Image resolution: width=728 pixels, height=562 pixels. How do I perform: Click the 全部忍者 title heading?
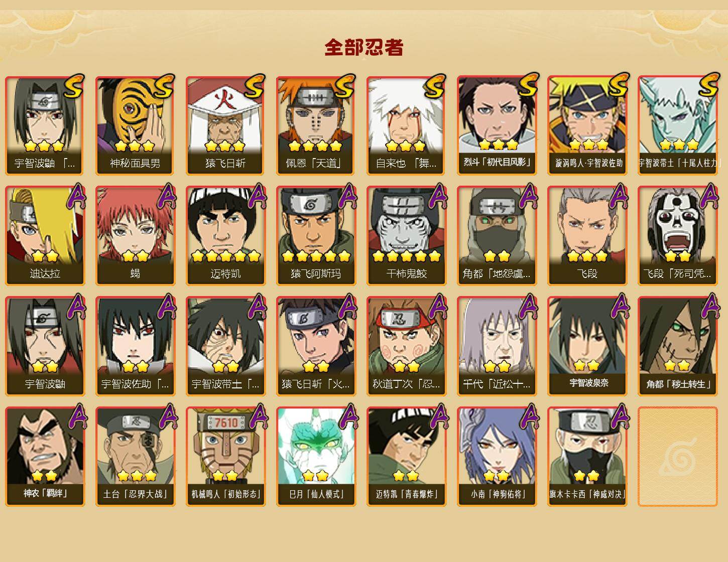coord(364,47)
